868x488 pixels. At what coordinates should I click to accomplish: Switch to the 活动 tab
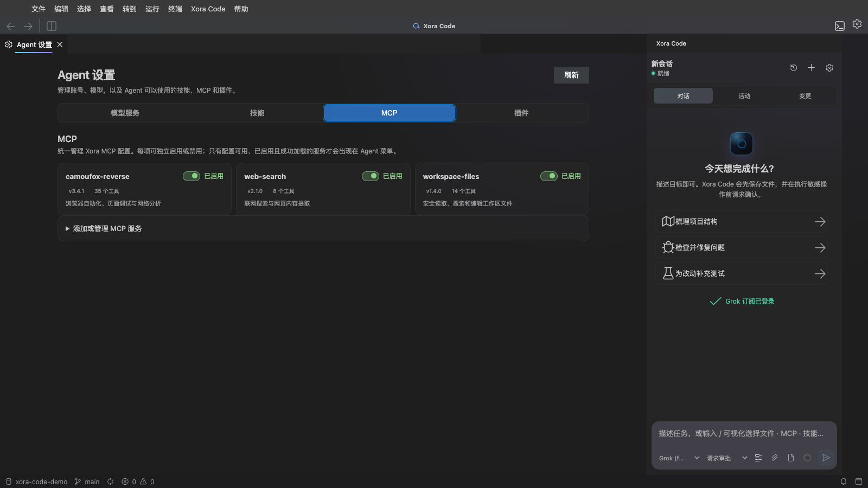(744, 96)
